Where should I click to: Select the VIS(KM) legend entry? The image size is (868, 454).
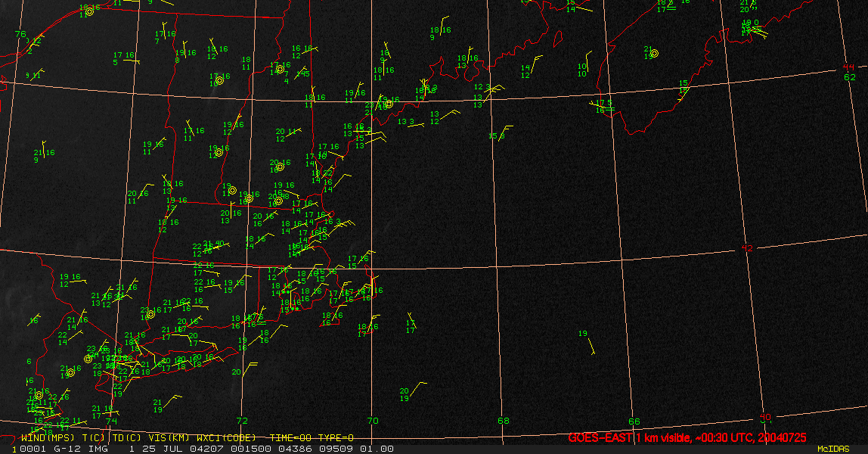tap(169, 438)
